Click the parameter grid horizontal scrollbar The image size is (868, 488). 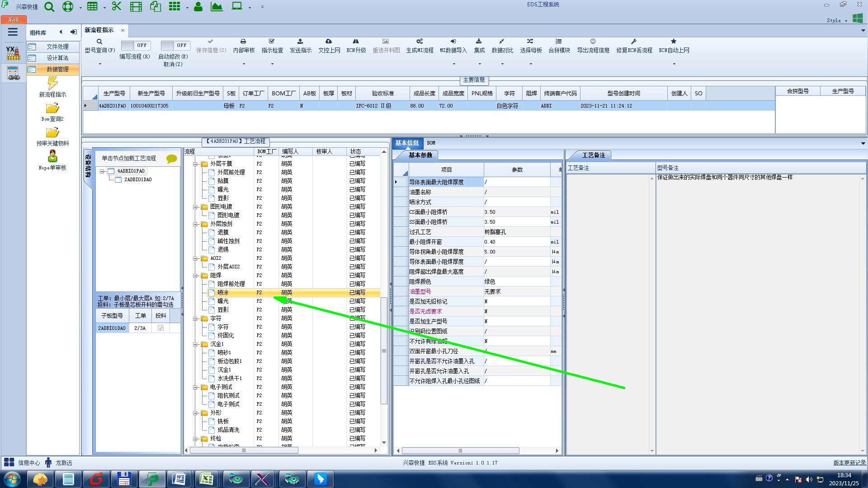coord(460,451)
